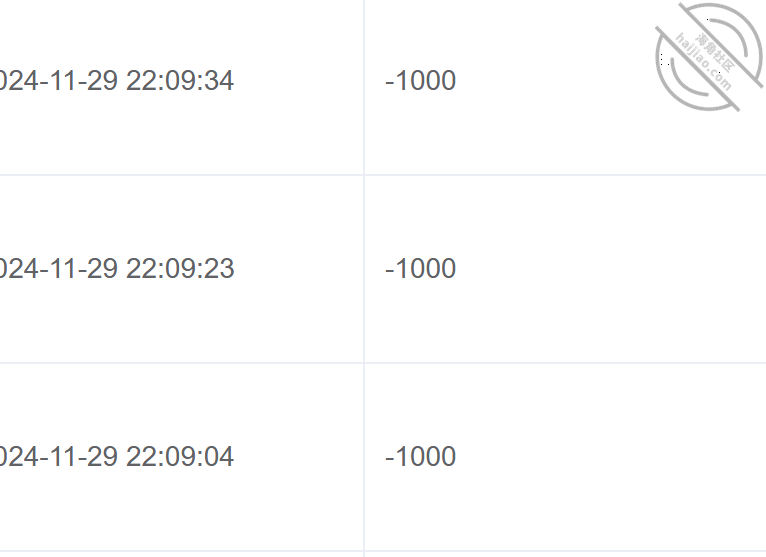
Task: Click empty space right of the third -1000
Action: tap(611, 457)
